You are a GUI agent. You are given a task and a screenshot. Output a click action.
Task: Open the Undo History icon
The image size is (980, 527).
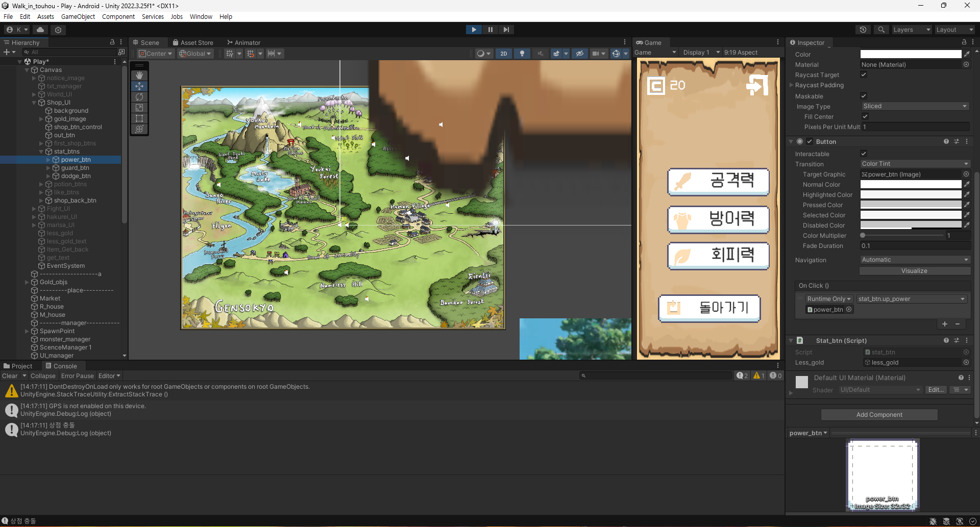click(x=863, y=30)
